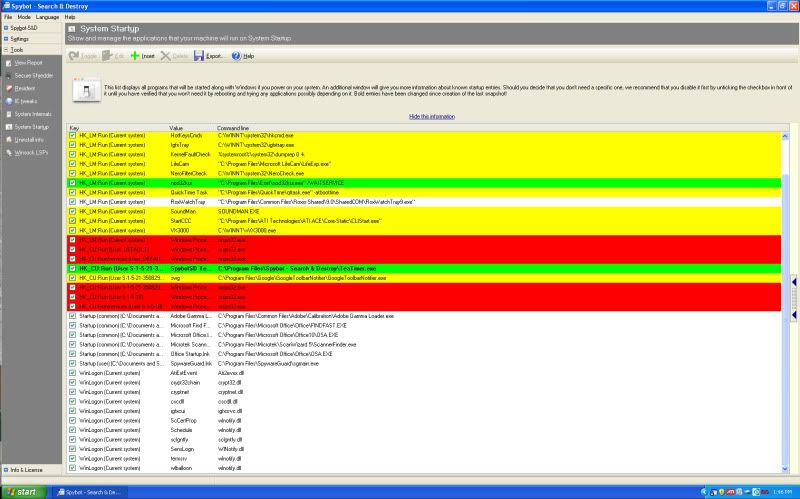Click the Delete X icon in toolbar

point(166,56)
